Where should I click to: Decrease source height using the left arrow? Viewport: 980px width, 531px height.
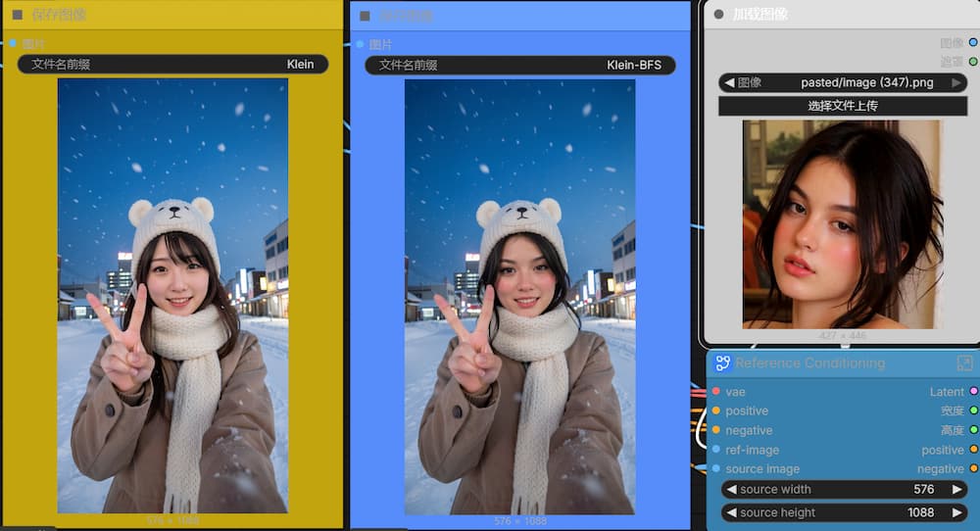tap(729, 512)
